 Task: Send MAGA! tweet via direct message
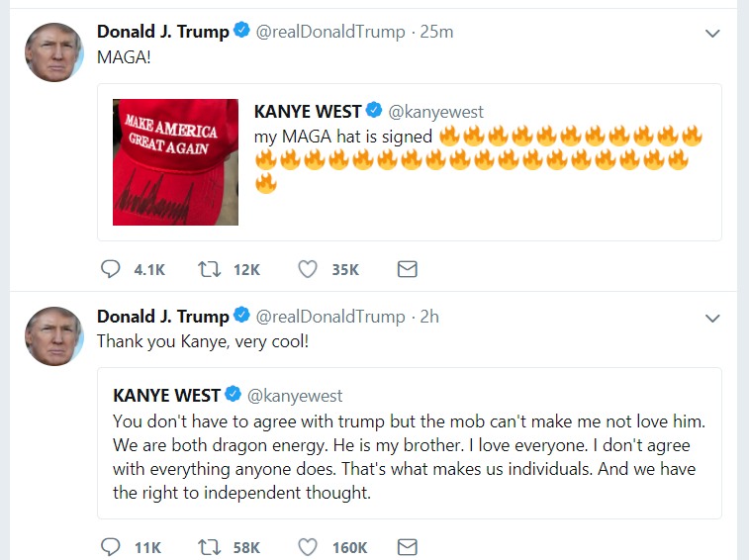click(407, 268)
